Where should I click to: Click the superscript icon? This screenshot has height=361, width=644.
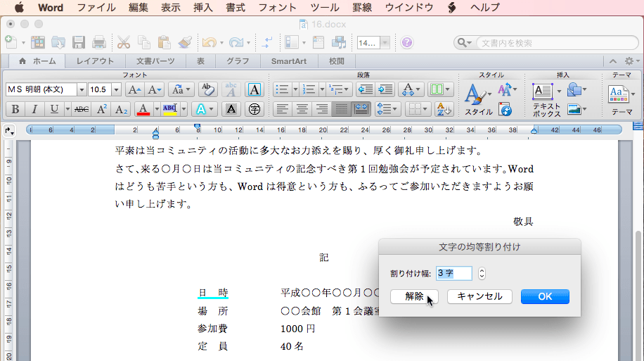[x=101, y=109]
